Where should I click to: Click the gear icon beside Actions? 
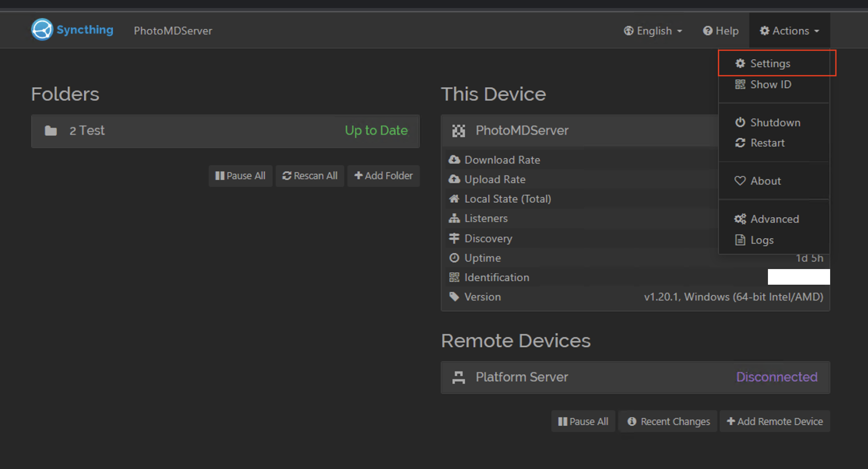(765, 31)
